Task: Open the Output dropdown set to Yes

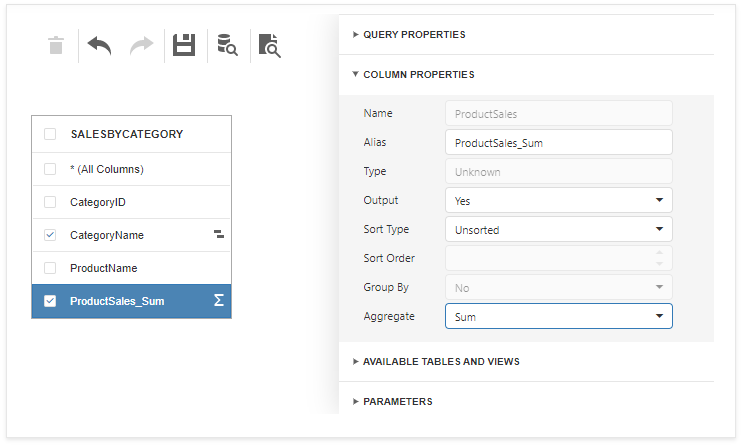Action: pyautogui.click(x=558, y=201)
